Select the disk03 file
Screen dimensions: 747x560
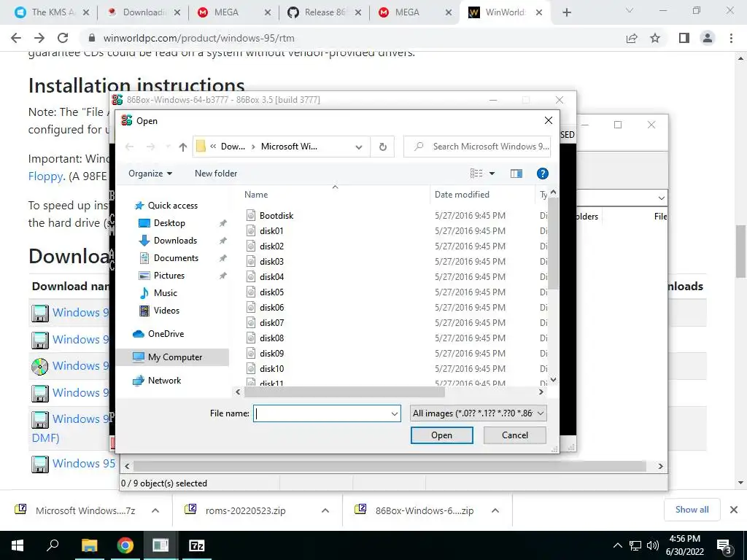[x=271, y=262]
